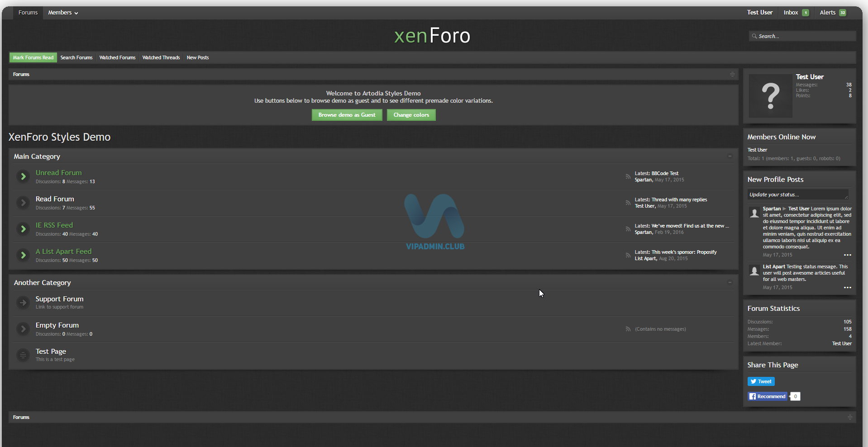This screenshot has height=447, width=868.
Task: Open Unread Forum status arrow icon
Action: point(23,176)
